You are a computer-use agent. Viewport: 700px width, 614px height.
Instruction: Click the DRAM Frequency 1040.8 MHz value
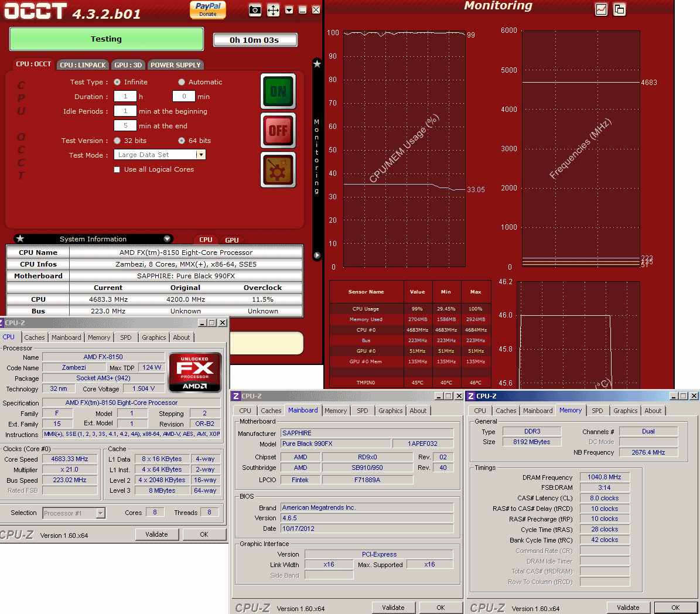(x=605, y=477)
